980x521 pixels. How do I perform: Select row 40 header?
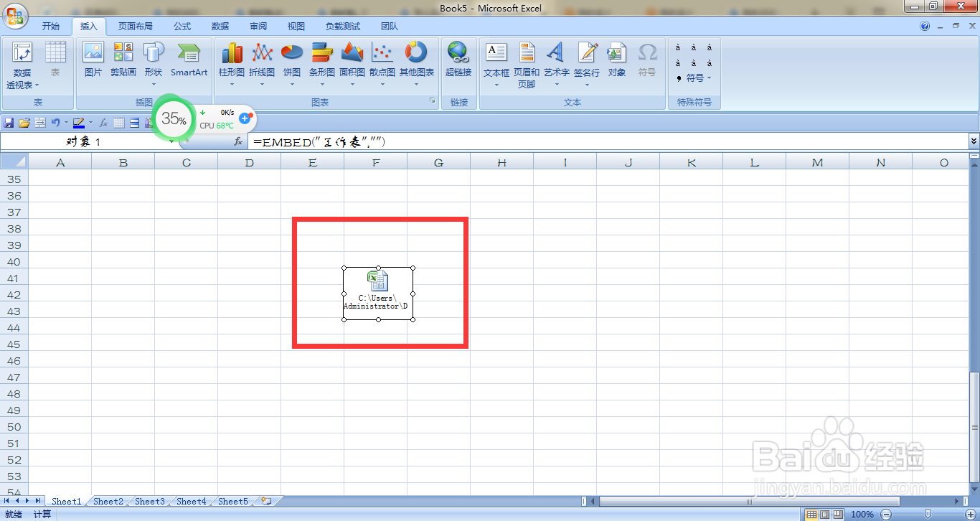click(x=14, y=262)
